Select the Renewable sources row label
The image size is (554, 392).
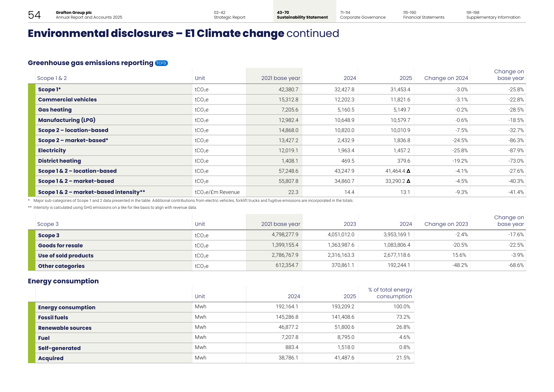[65, 328]
